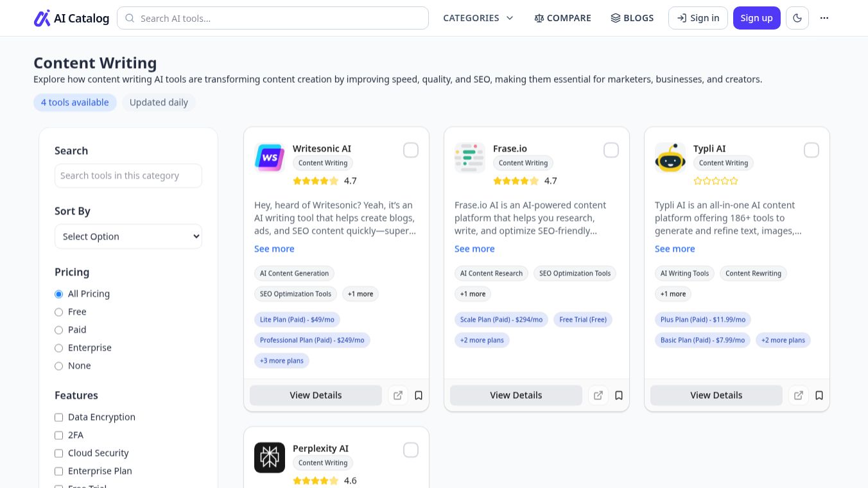Expand Writesonic +3 more plans

pos(282,361)
